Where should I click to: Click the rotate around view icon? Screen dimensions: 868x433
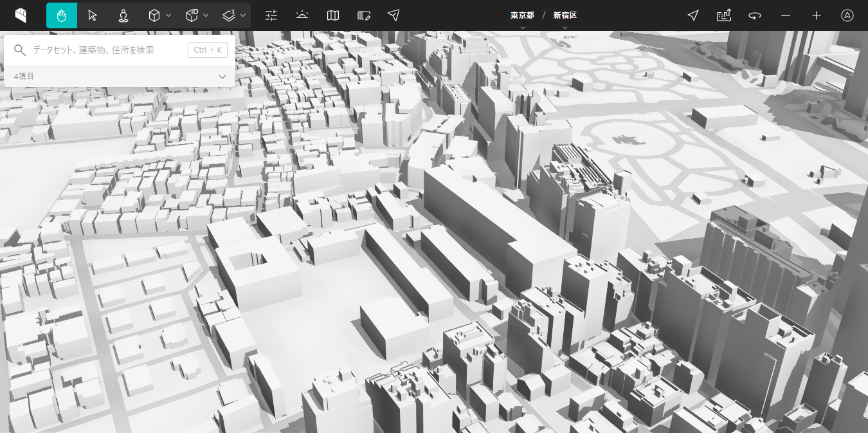tap(755, 15)
